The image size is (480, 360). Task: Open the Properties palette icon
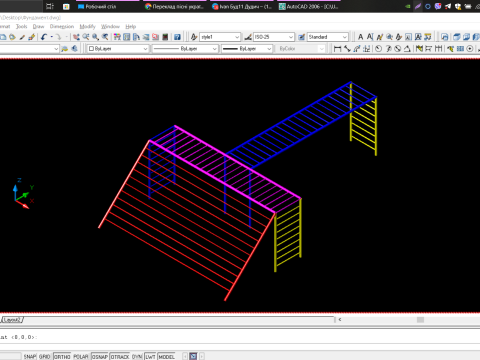click(117, 37)
